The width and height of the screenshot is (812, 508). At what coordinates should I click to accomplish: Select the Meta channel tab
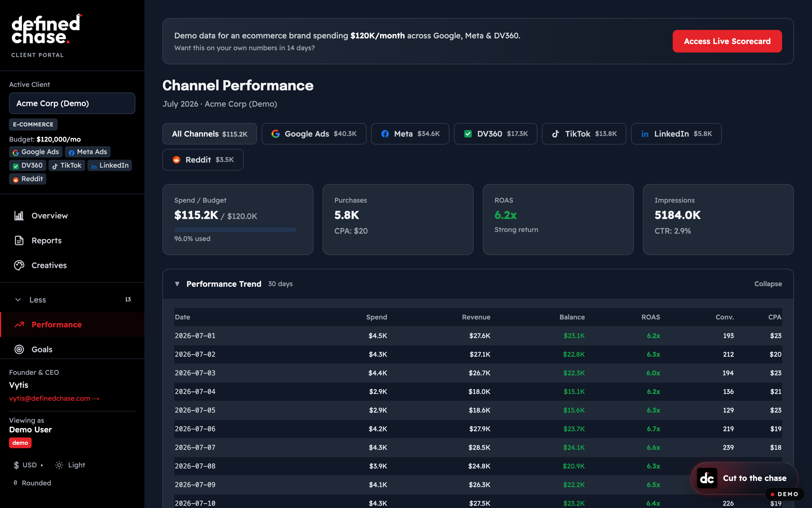point(410,134)
